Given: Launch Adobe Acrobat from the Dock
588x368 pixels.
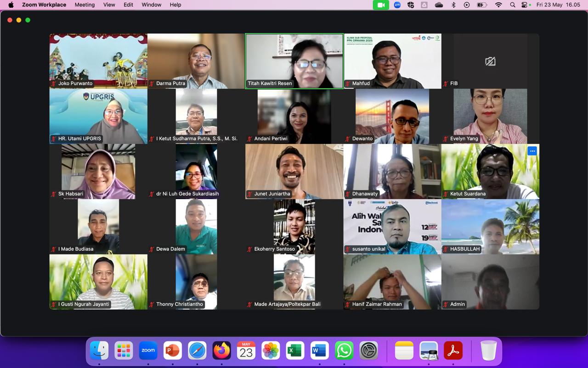Looking at the screenshot, I should [x=453, y=351].
